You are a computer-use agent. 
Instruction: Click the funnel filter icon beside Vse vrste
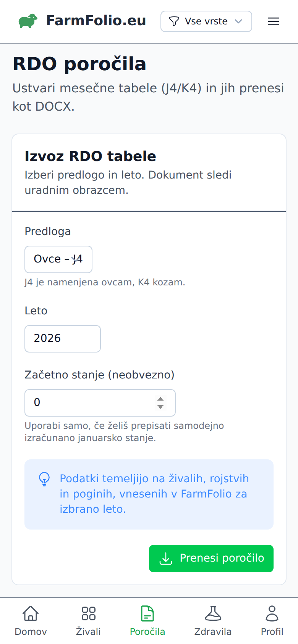point(174,21)
